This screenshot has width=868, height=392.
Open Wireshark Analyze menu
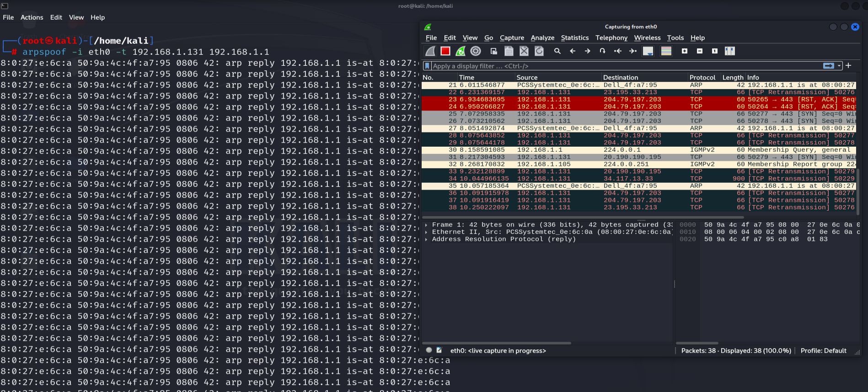coord(543,38)
